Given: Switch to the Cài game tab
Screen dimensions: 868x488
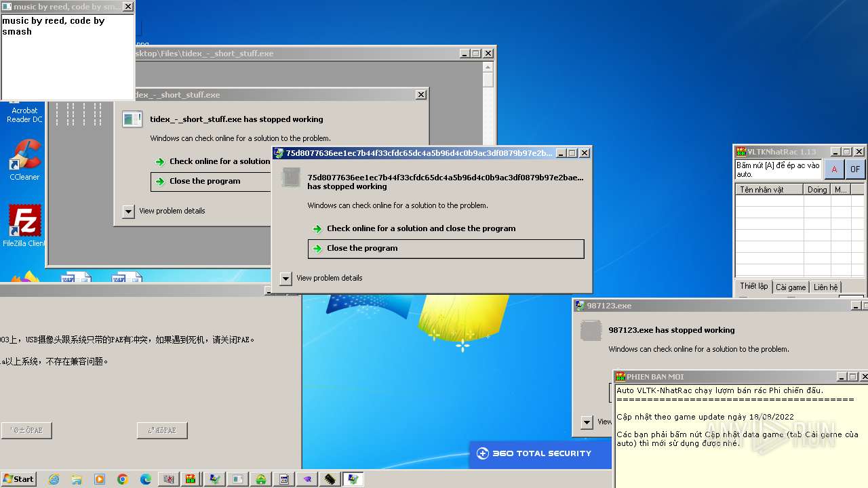Looking at the screenshot, I should 791,287.
